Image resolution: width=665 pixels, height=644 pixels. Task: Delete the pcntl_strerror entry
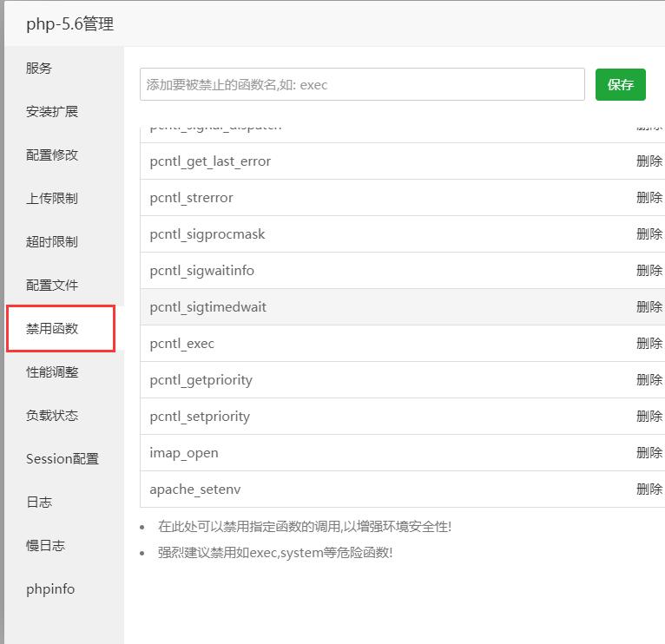[x=649, y=198]
